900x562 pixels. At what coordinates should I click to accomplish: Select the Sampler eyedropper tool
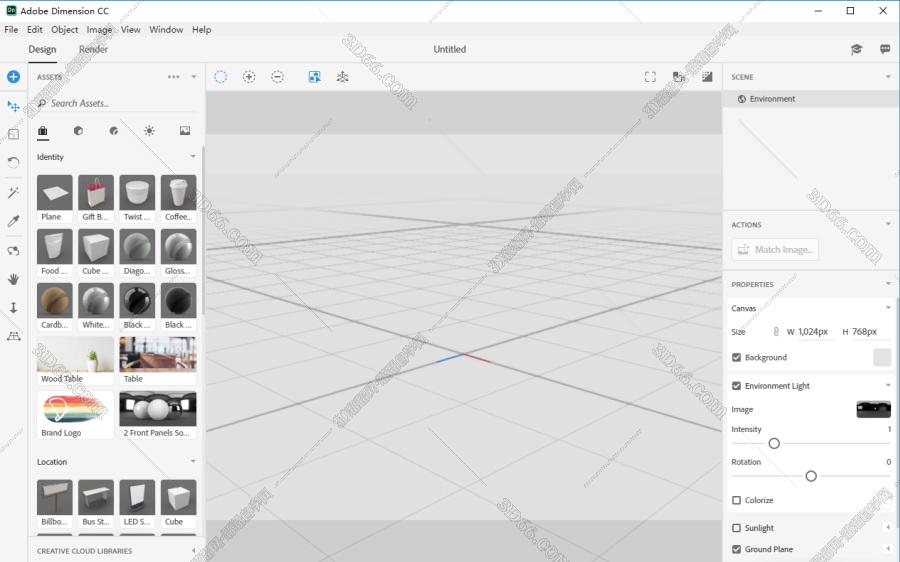13,221
